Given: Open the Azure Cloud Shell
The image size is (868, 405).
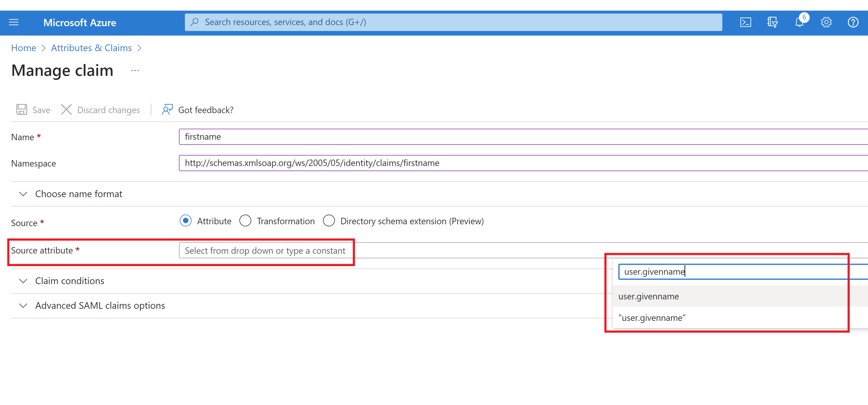Looking at the screenshot, I should 746,22.
